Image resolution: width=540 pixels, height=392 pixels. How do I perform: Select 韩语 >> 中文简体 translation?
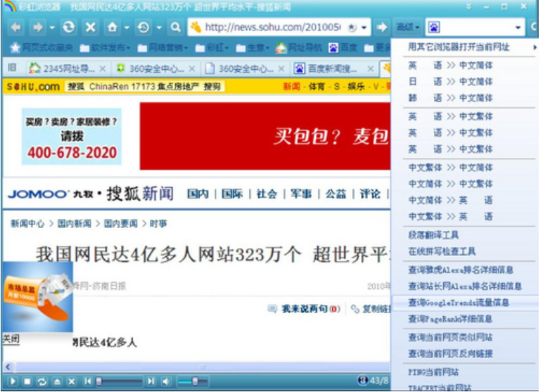tap(465, 98)
